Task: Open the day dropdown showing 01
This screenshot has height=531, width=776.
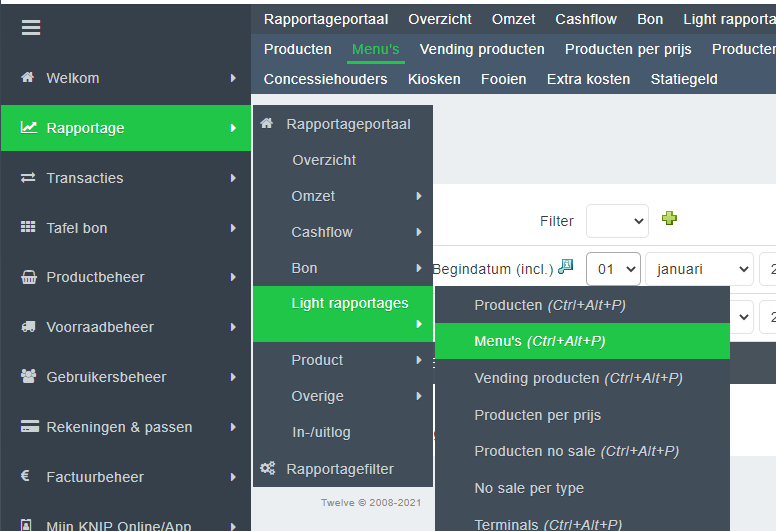Action: [613, 269]
